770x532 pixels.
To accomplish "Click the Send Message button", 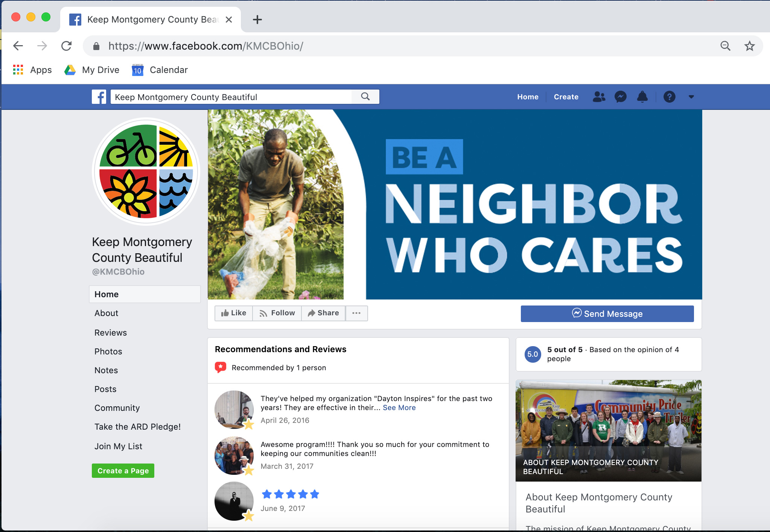I will pos(607,314).
